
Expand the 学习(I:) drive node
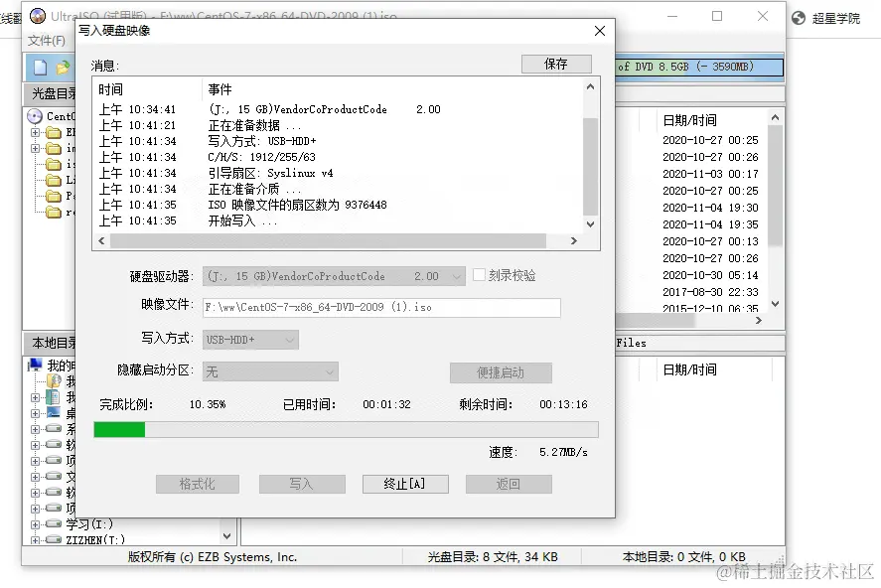(x=36, y=524)
